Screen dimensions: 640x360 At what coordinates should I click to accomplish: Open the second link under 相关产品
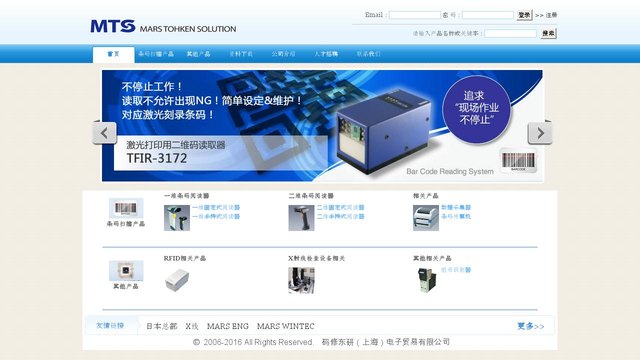point(456,217)
